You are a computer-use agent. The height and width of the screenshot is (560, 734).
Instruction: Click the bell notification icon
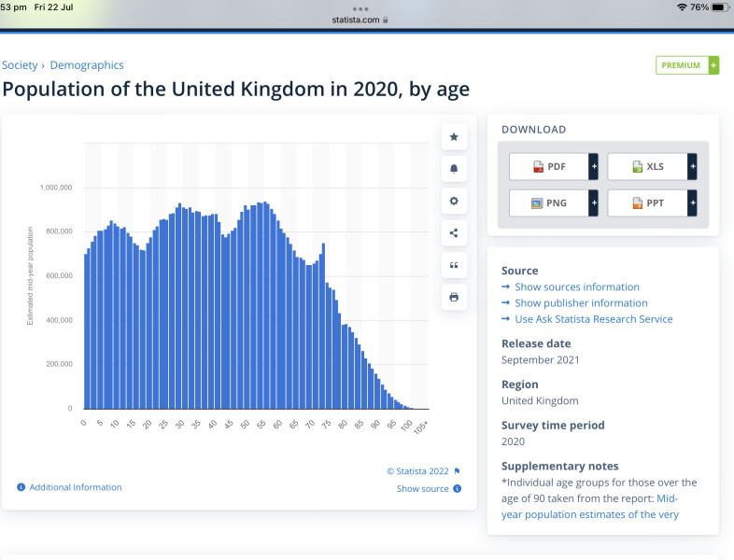coord(454,169)
